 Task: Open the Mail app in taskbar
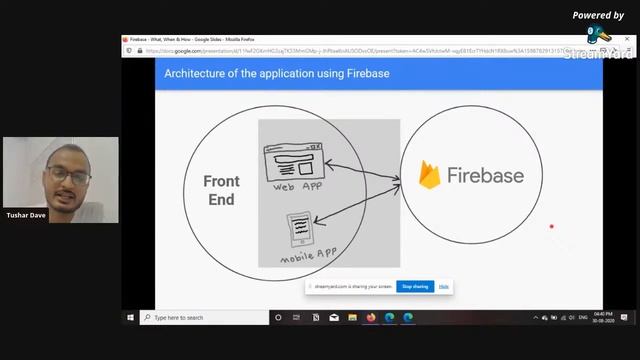pyautogui.click(x=334, y=318)
